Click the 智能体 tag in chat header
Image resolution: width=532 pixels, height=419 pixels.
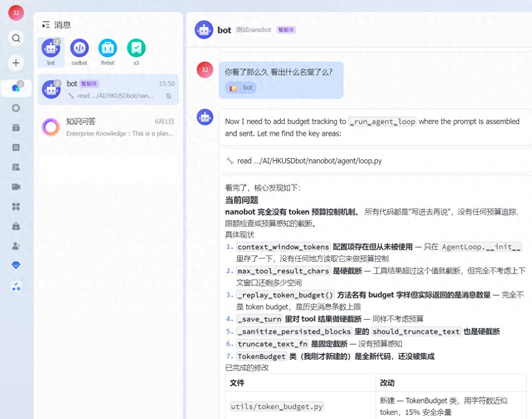pyautogui.click(x=286, y=30)
